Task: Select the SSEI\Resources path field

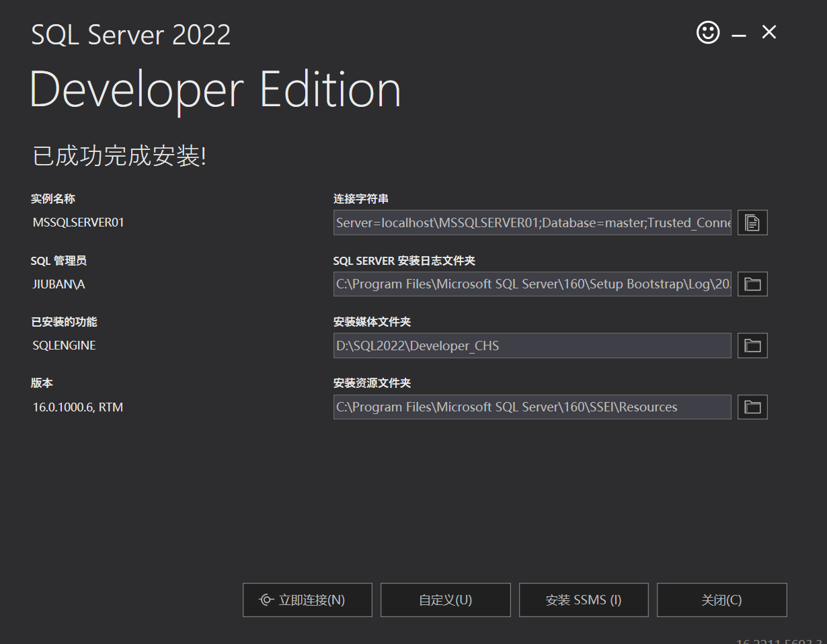Action: [x=533, y=407]
